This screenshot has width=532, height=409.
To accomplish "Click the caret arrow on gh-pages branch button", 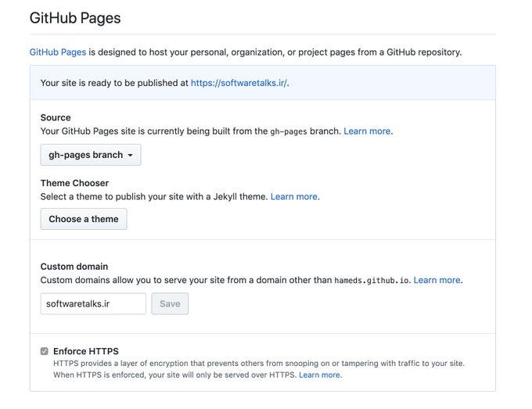I will point(131,156).
